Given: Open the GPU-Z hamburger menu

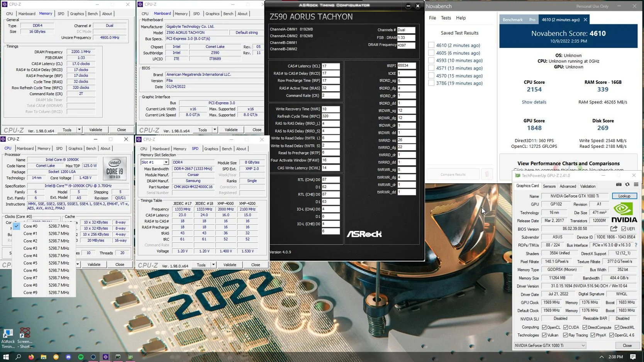Looking at the screenshot, I should click(x=636, y=185).
